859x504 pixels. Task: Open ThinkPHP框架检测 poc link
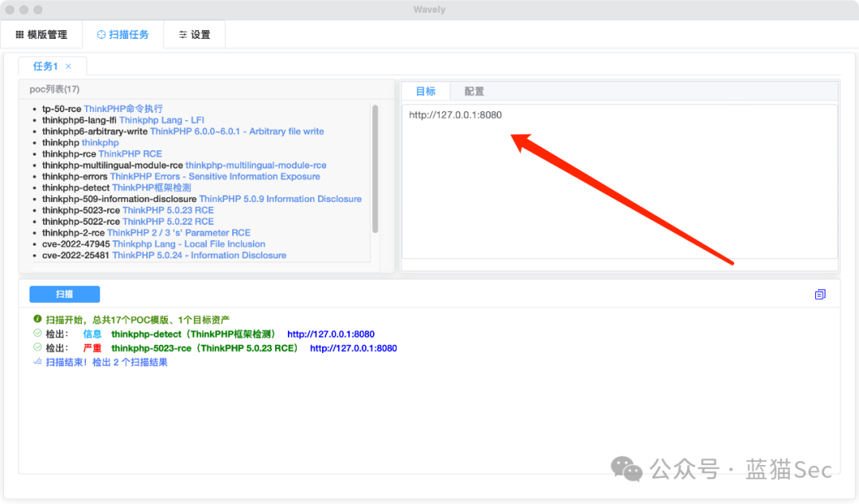[x=152, y=188]
